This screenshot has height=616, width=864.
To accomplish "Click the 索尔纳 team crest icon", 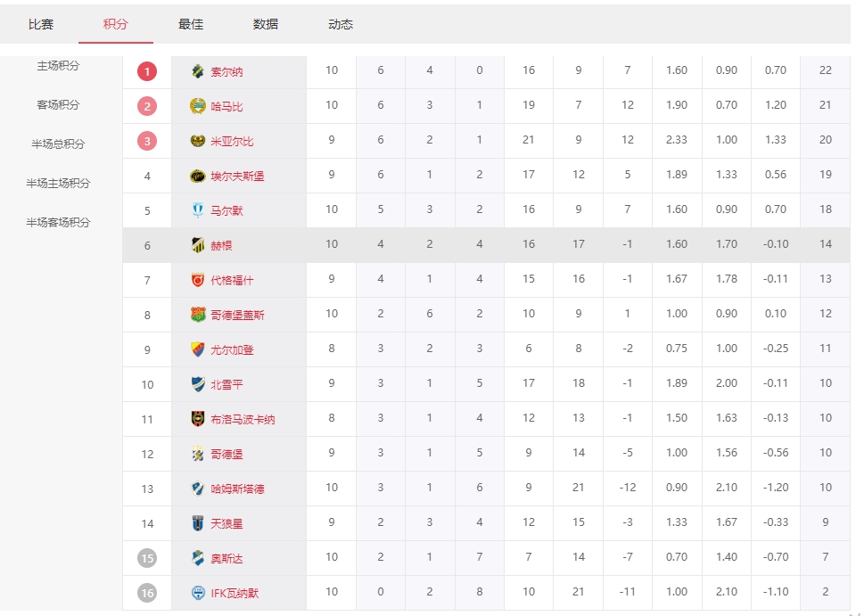I will click(198, 71).
